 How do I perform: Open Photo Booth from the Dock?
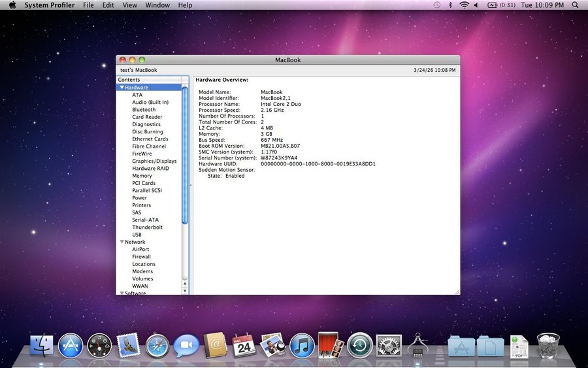(331, 345)
